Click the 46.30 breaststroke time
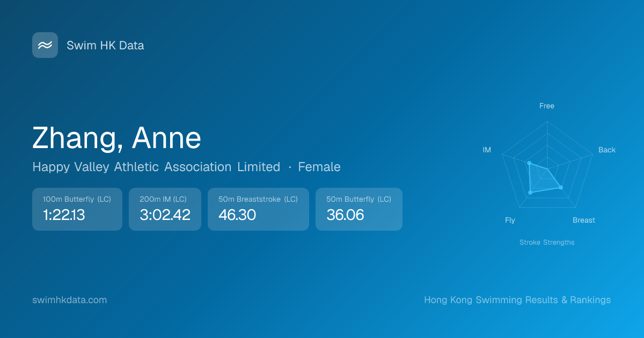Screen dimensions: 644x338 pos(237,215)
